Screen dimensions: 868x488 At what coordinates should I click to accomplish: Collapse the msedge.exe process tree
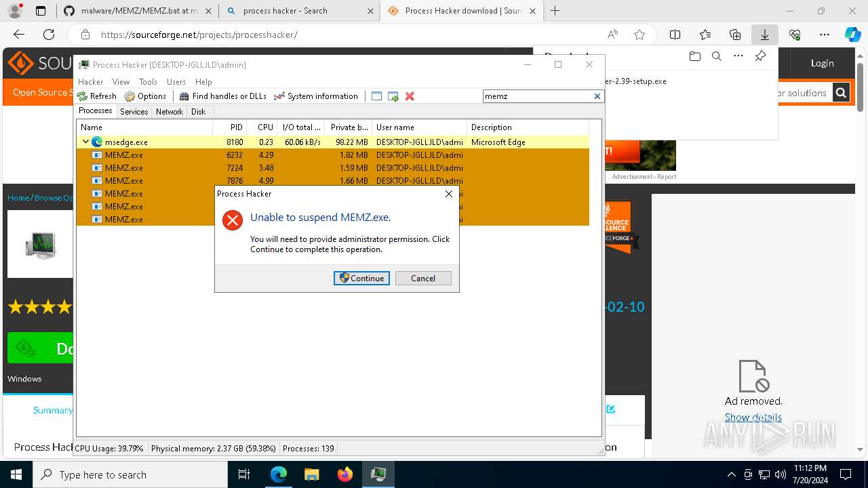pyautogui.click(x=85, y=142)
